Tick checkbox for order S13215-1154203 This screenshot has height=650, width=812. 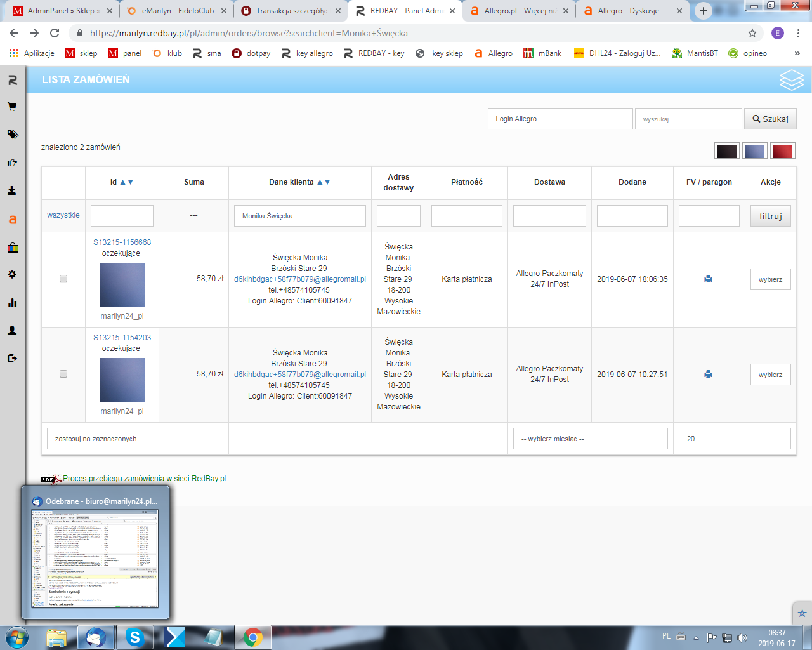[x=63, y=374]
